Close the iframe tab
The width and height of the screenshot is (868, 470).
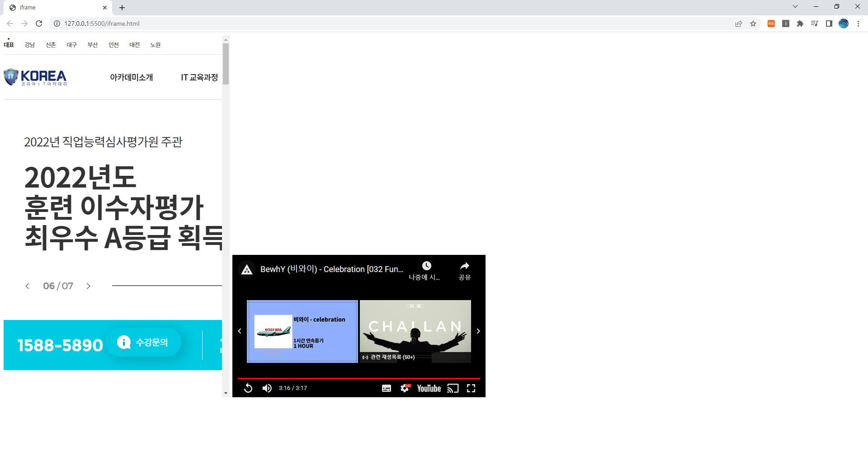click(105, 8)
